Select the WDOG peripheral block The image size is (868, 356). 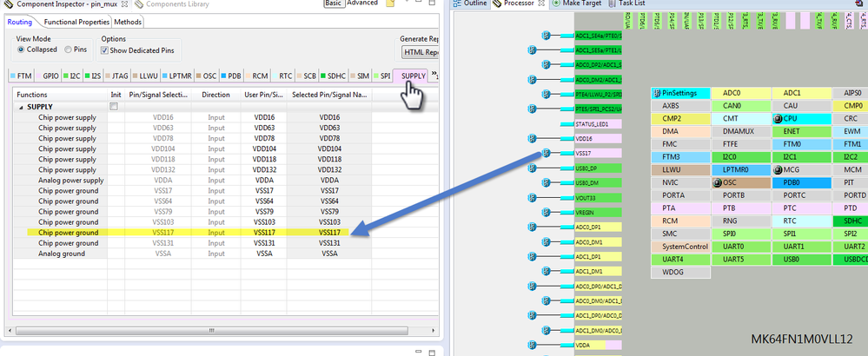pos(680,272)
